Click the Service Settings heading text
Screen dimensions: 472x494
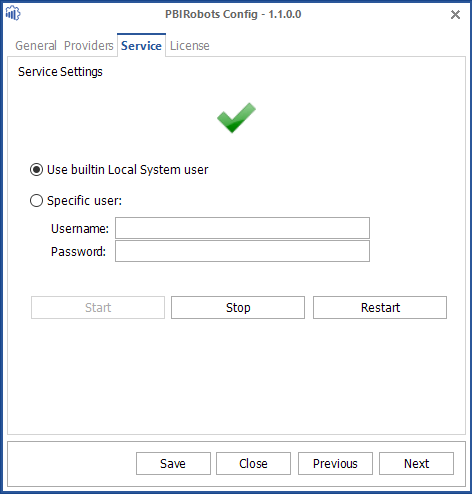click(60, 72)
